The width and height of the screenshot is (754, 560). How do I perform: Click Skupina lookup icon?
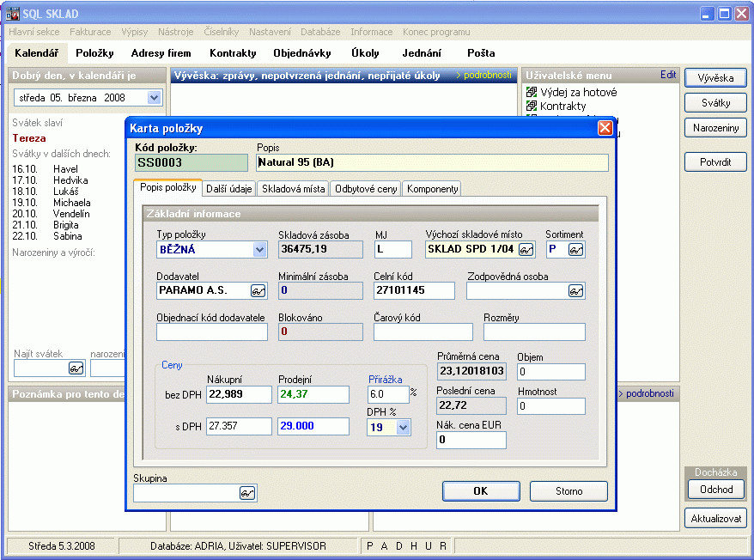[247, 493]
